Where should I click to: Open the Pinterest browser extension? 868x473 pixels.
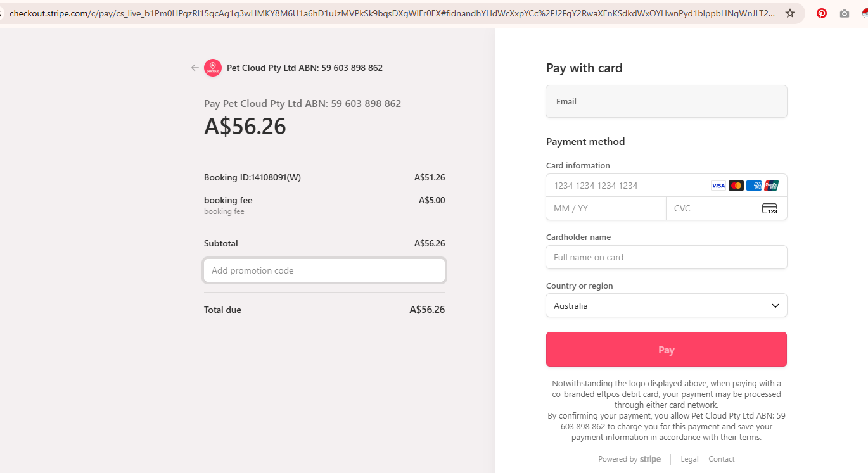pyautogui.click(x=822, y=13)
